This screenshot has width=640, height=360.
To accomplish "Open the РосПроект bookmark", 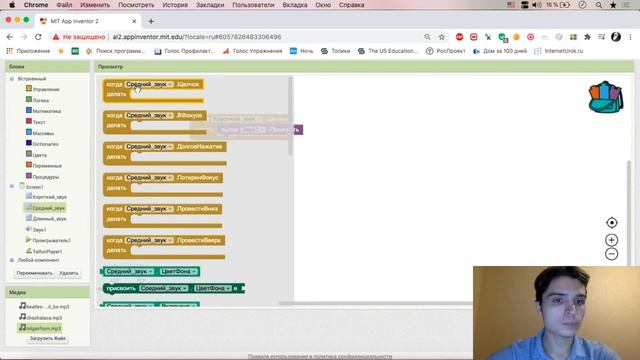I will click(x=446, y=51).
